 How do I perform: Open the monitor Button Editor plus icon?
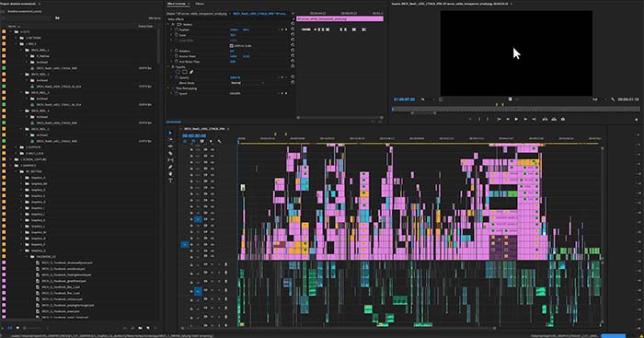coord(637,120)
